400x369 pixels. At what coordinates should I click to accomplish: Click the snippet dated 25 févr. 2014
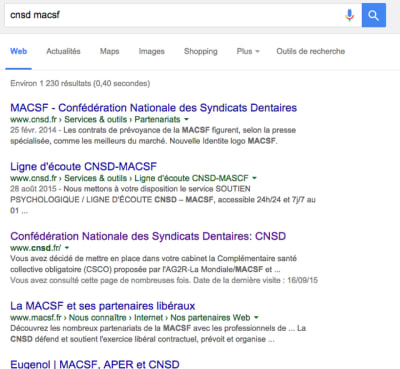pyautogui.click(x=153, y=135)
